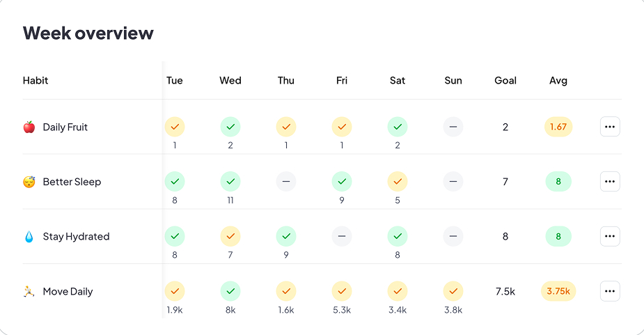This screenshot has width=644, height=335.
Task: Open the Stay Hydrated more options menu
Action: [610, 237]
